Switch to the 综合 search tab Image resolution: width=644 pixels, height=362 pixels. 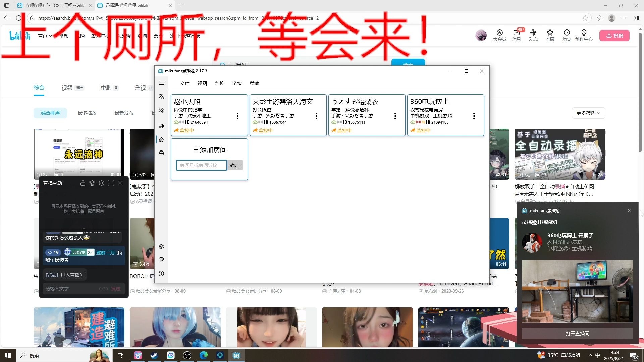(x=39, y=88)
